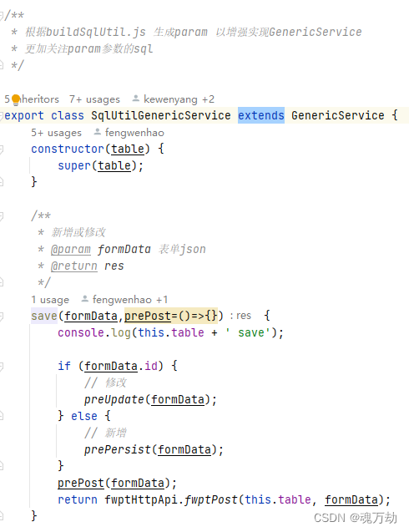Click the 'if' keyword

point(64,366)
